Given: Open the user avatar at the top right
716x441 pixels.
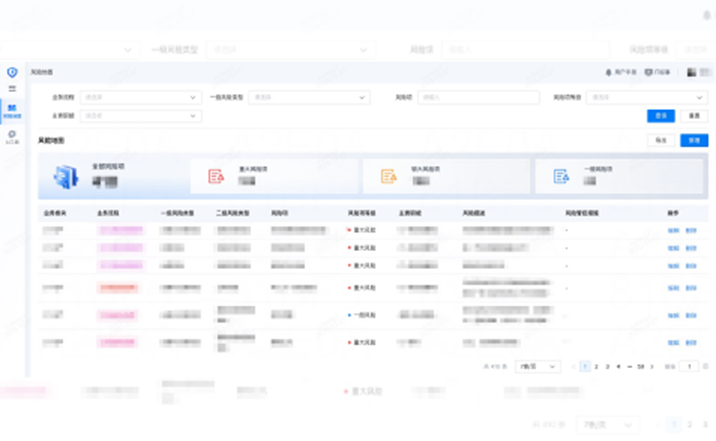Looking at the screenshot, I should pos(692,72).
